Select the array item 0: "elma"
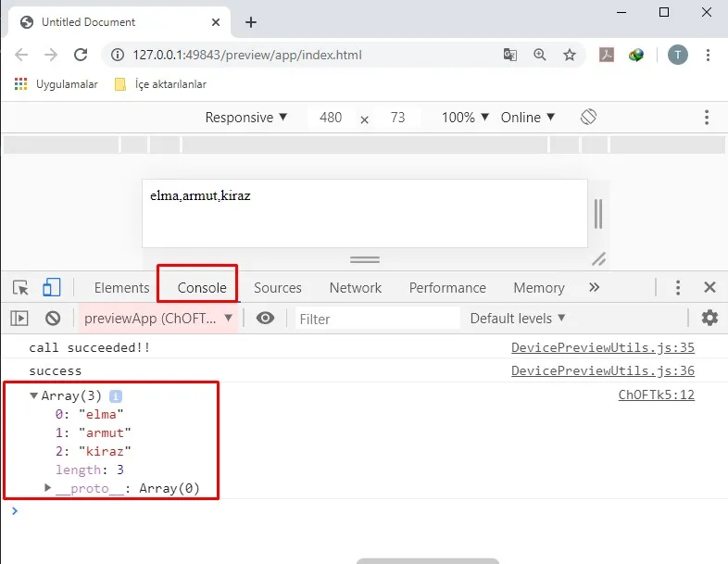Screen dimensions: 728x564 point(89,414)
